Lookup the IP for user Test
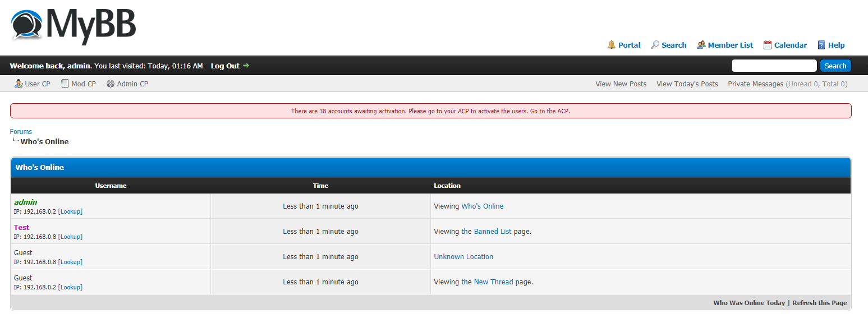The height and width of the screenshot is (318, 868). coord(71,237)
